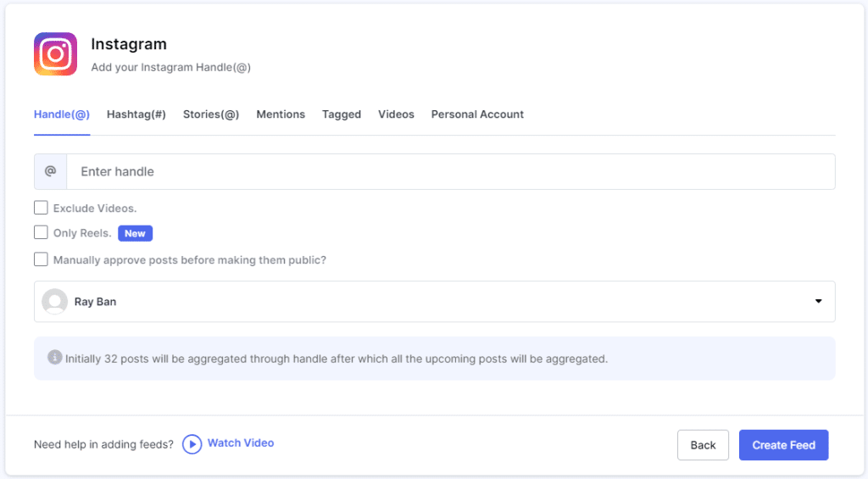This screenshot has width=868, height=479.
Task: Switch to the Videos tab
Action: [x=396, y=114]
